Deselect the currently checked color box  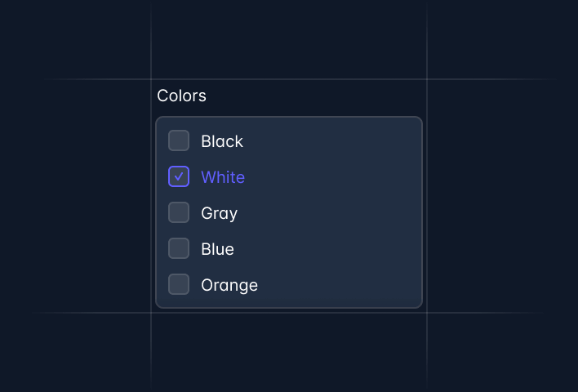click(179, 176)
